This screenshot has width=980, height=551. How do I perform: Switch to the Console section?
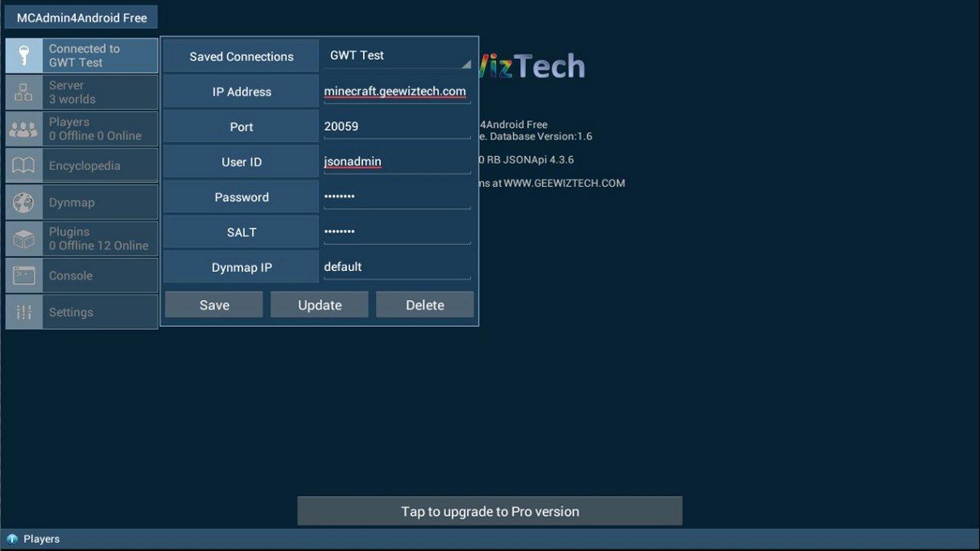82,275
